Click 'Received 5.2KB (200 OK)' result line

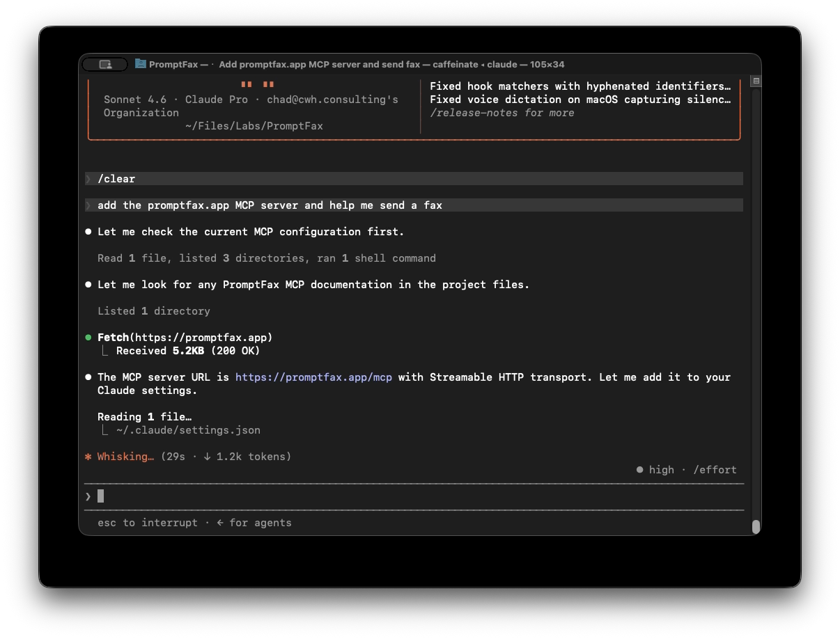(188, 351)
